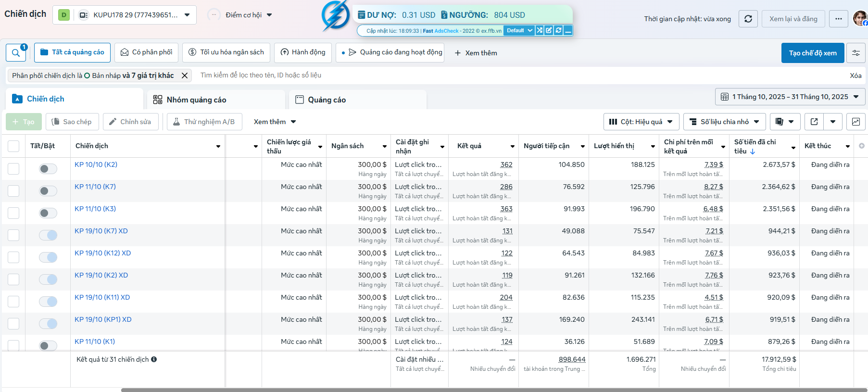868x392 pixels.
Task: Open the KP 10/10 (K2) campaign link
Action: (96, 164)
